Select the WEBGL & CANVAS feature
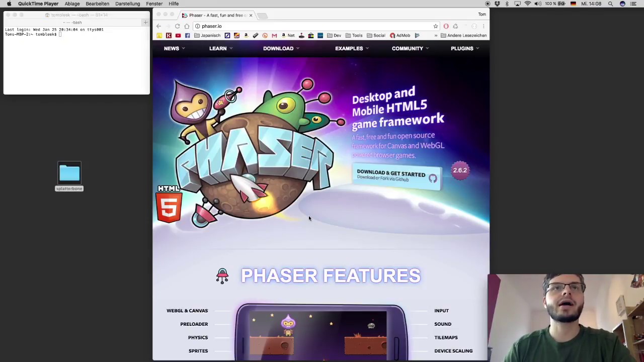644x362 pixels. (x=187, y=311)
